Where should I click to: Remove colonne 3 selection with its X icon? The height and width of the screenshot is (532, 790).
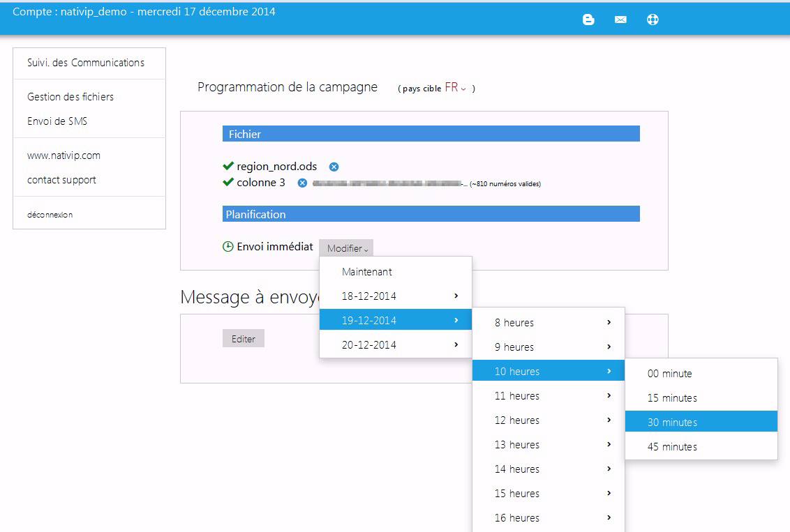[x=301, y=183]
